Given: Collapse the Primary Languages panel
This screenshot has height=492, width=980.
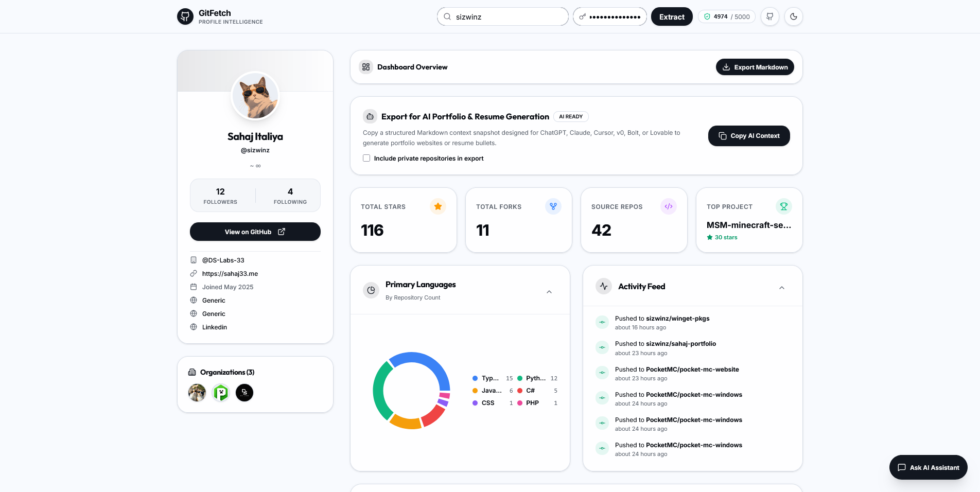Looking at the screenshot, I should [x=549, y=292].
